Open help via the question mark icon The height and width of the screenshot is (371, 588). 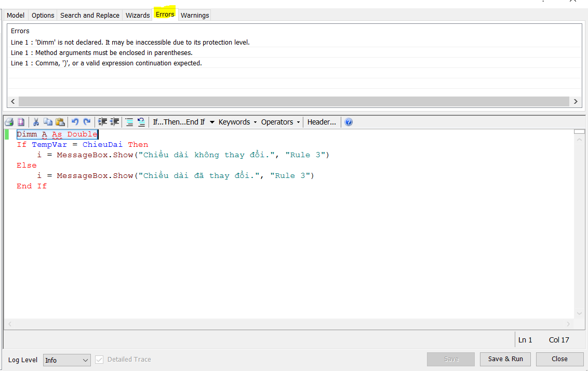(348, 121)
